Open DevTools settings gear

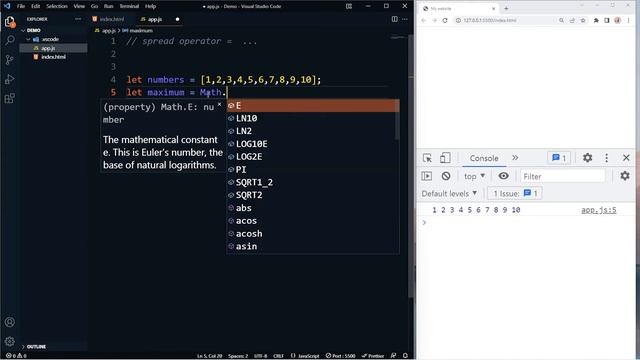click(x=587, y=158)
